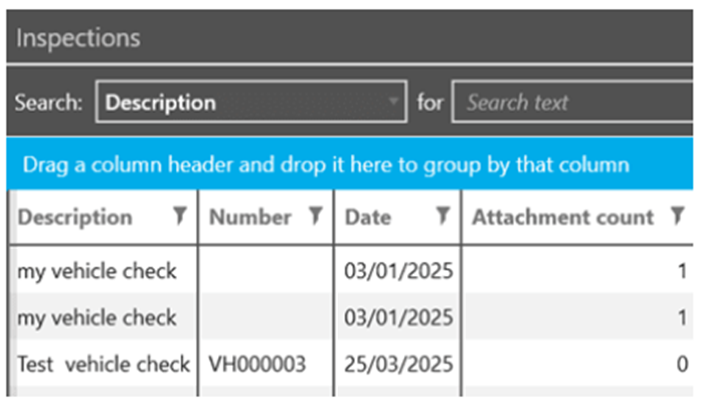The height and width of the screenshot is (406, 701).
Task: Click the blue group-by-column drop area
Action: (326, 163)
